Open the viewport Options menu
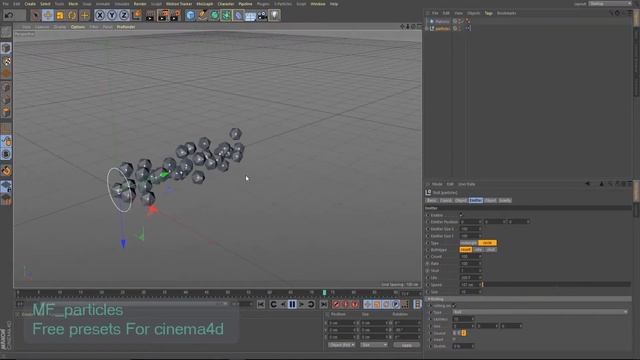This screenshot has width=640, height=360. (x=78, y=27)
